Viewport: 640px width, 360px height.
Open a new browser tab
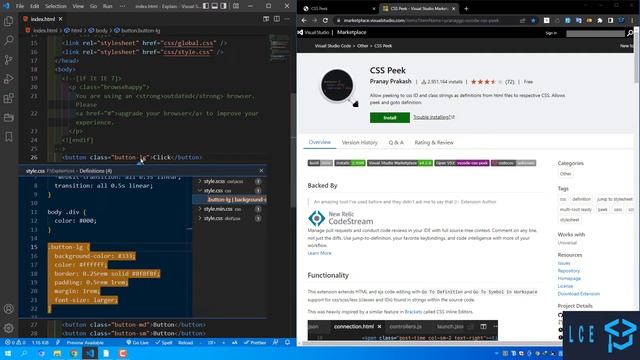pyautogui.click(x=466, y=9)
